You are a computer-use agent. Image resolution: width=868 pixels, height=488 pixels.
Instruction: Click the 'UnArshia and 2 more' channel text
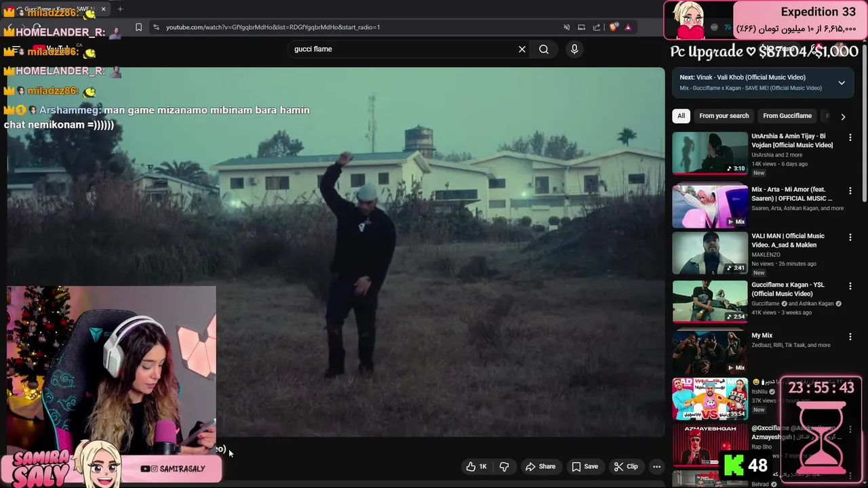(776, 155)
